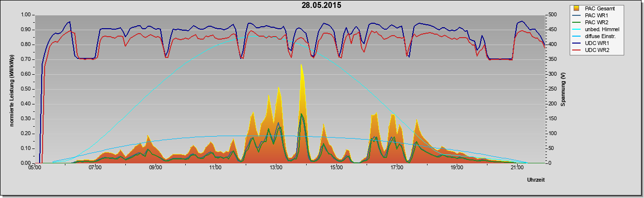
Task: Click the Uhrzeit axis title
Action: tap(536, 180)
